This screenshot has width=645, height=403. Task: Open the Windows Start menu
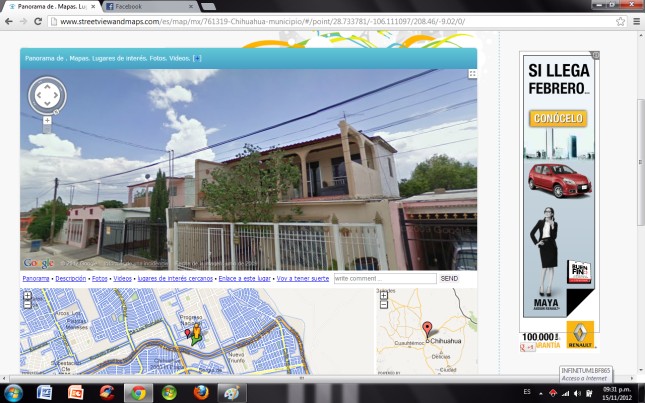coord(11,392)
